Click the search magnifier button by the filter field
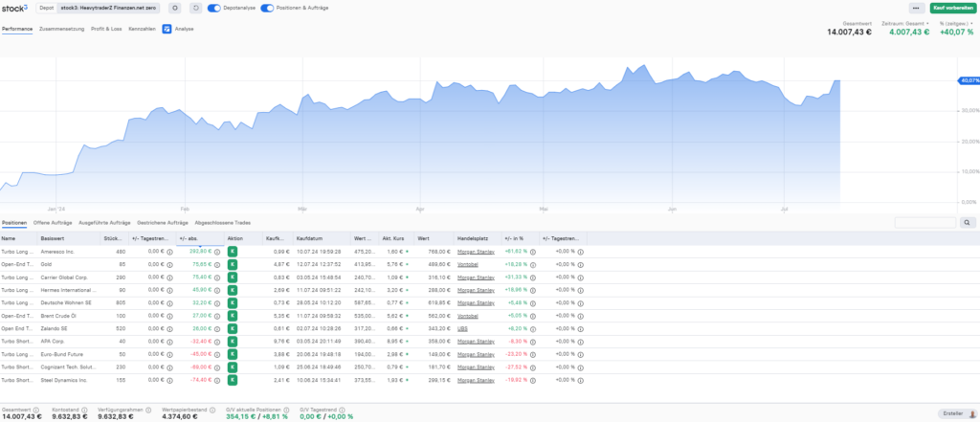The image size is (980, 422). point(968,222)
